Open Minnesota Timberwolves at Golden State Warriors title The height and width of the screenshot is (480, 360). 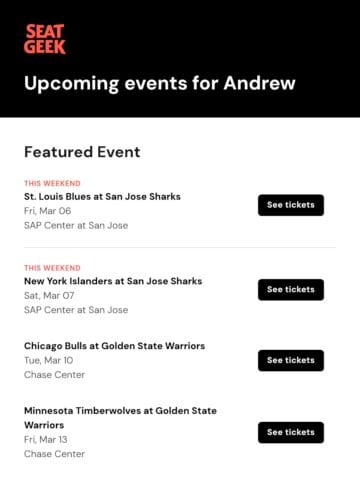pos(120,418)
